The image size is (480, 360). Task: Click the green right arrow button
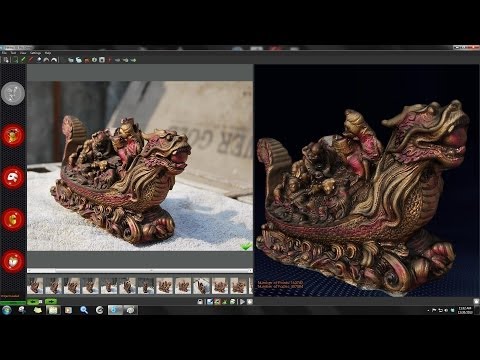point(51,302)
